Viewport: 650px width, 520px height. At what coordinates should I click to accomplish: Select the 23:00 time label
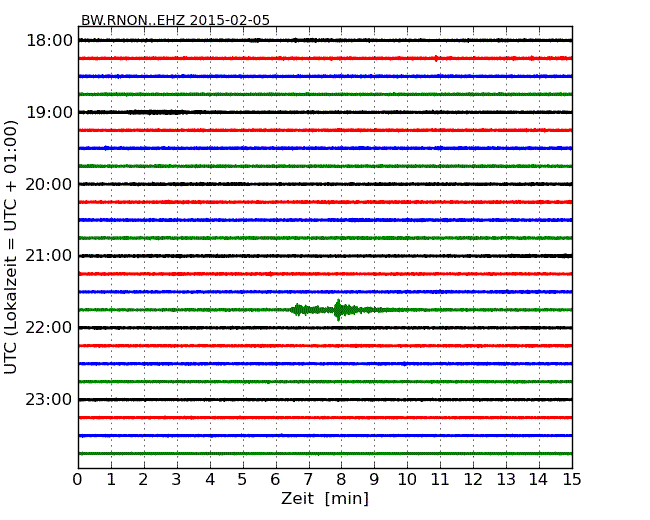coord(49,399)
